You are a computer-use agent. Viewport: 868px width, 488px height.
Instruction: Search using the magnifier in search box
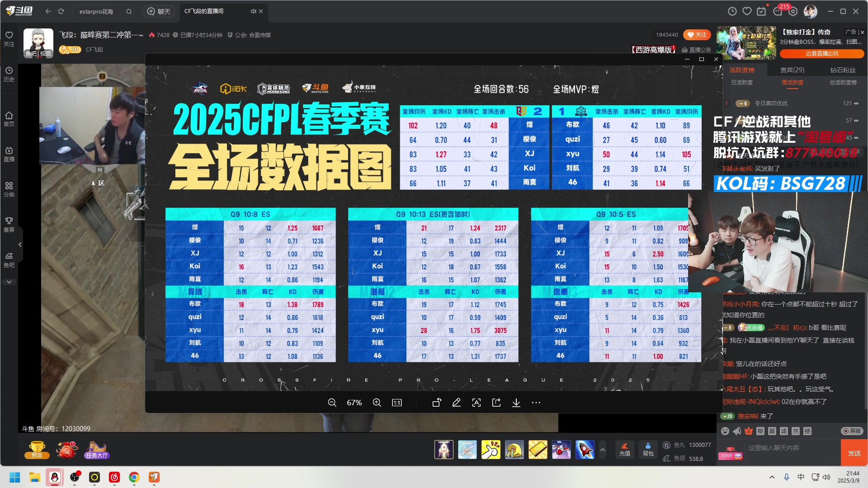click(129, 11)
